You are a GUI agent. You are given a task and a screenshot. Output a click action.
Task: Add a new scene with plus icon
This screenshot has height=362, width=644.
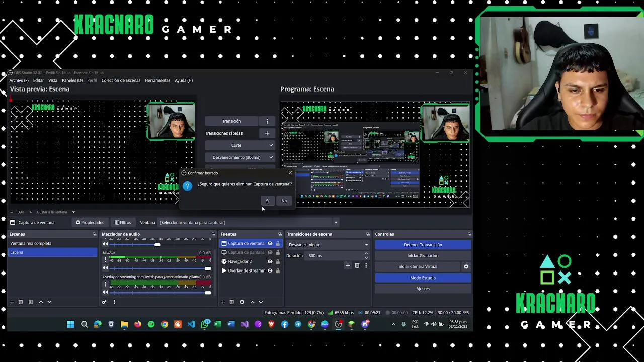point(12,302)
